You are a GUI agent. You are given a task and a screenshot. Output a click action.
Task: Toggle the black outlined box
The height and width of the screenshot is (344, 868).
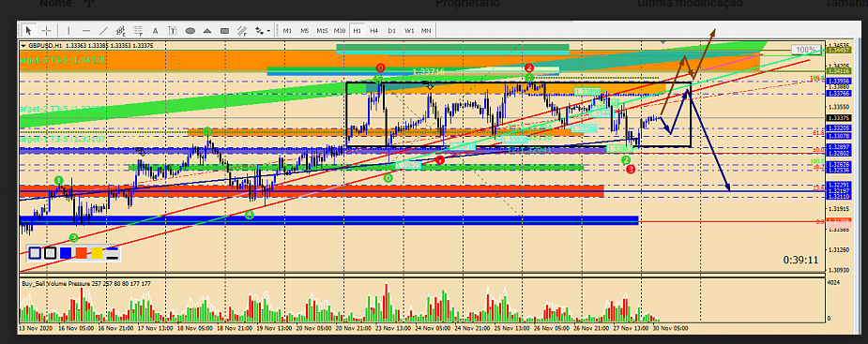51,253
